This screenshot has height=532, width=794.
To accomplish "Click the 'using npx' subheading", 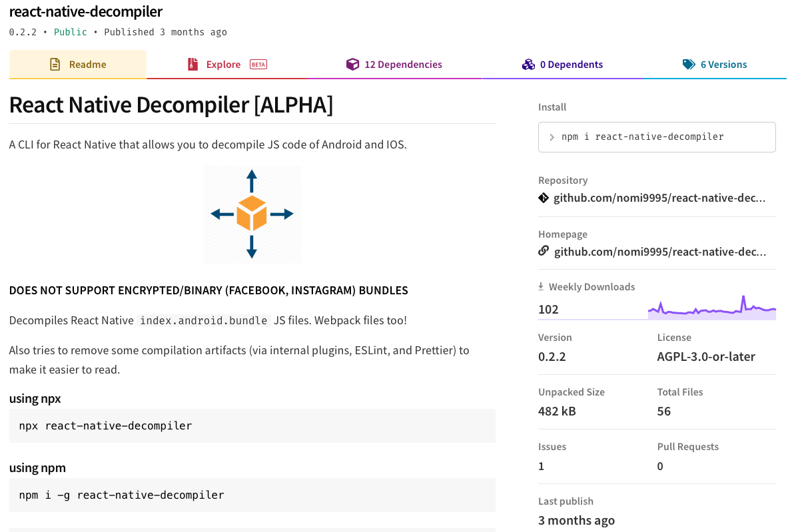I will click(x=35, y=398).
